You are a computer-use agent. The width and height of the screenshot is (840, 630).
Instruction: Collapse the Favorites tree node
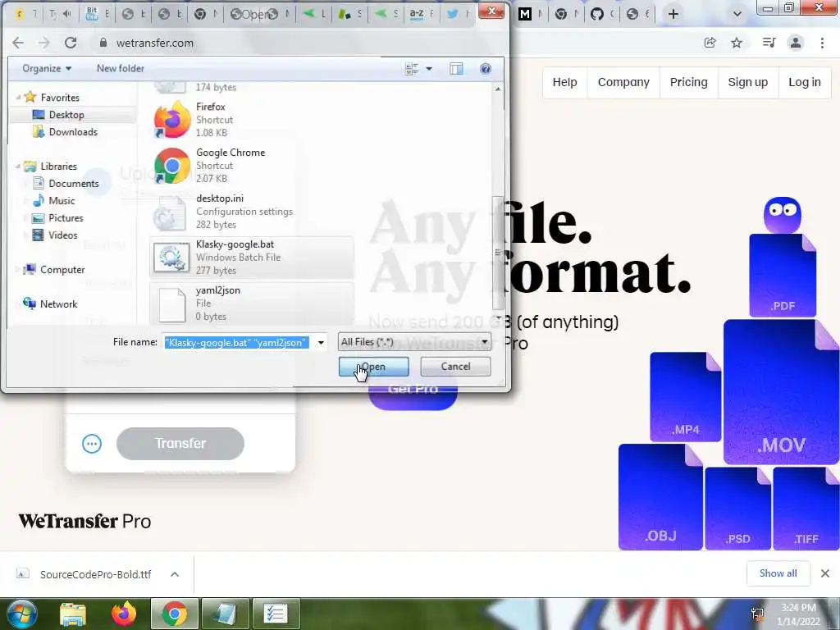18,98
